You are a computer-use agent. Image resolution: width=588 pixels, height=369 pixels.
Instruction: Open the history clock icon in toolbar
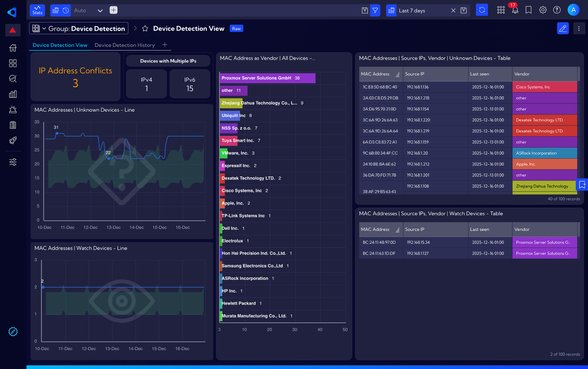tap(66, 10)
